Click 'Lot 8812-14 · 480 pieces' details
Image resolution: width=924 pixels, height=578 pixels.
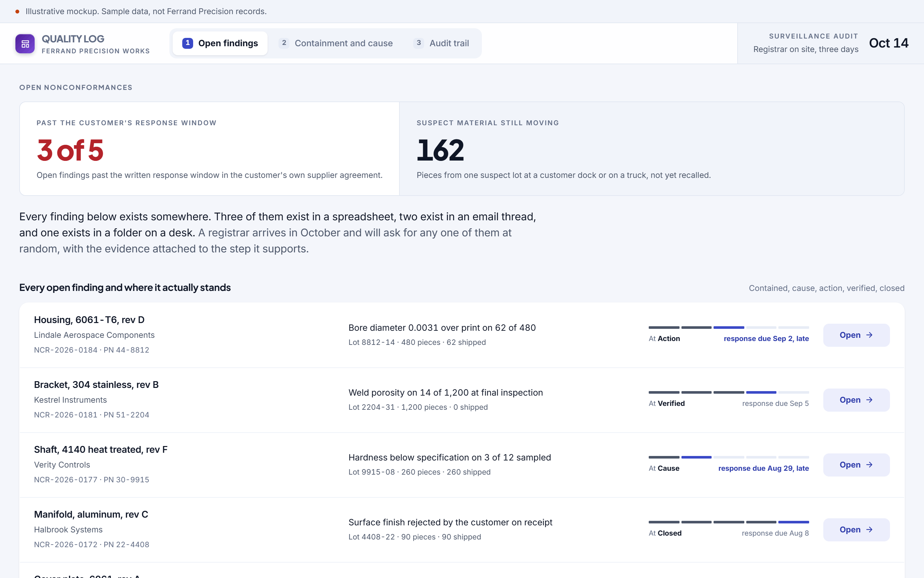pos(417,343)
